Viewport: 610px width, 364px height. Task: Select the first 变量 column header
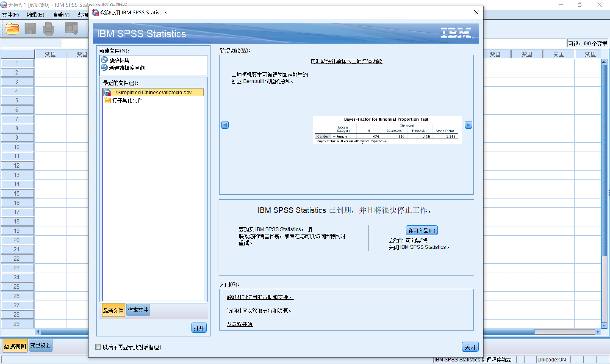coord(50,54)
